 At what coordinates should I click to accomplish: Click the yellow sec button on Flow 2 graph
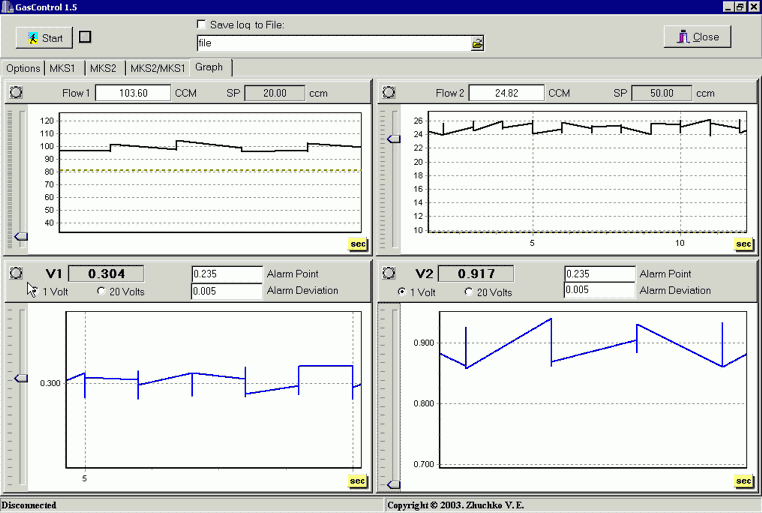tap(743, 243)
